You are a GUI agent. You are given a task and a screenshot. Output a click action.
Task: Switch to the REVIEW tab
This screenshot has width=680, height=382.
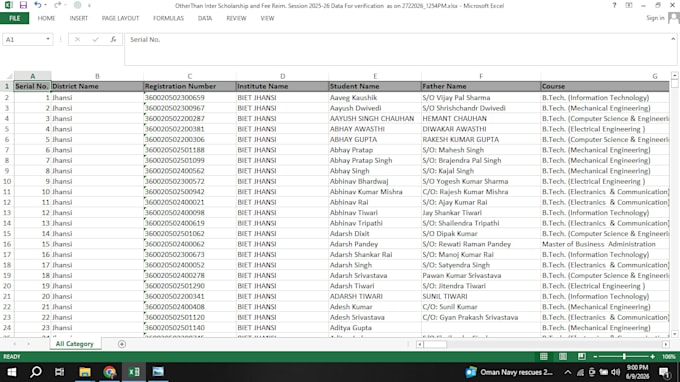236,18
